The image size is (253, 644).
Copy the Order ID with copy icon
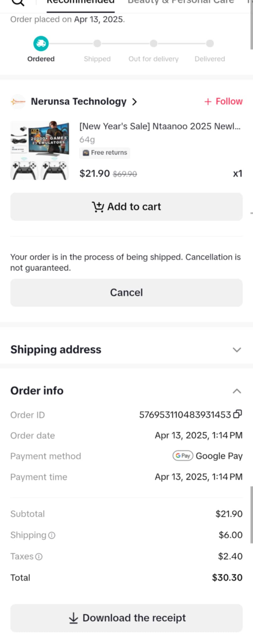(x=238, y=414)
